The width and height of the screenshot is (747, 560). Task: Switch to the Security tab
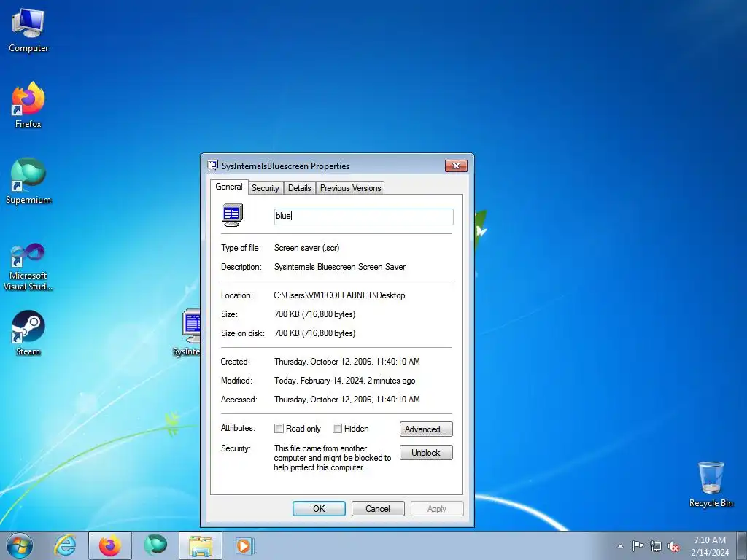(266, 188)
